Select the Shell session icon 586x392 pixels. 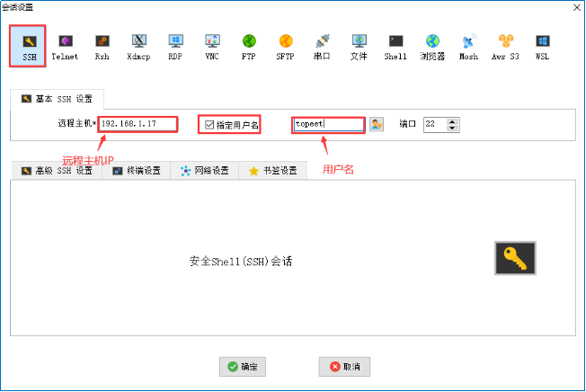coord(395,47)
